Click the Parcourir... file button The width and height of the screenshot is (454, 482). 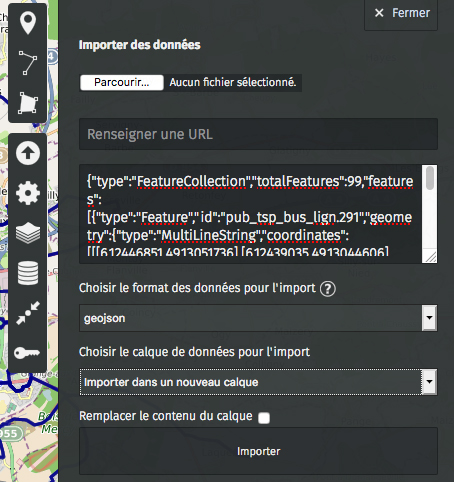coord(122,82)
